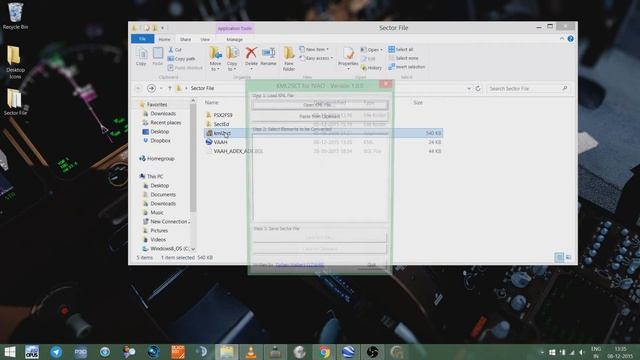Image resolution: width=640 pixels, height=360 pixels.
Task: Switch to the Home ribbon tab
Action: [x=164, y=39]
